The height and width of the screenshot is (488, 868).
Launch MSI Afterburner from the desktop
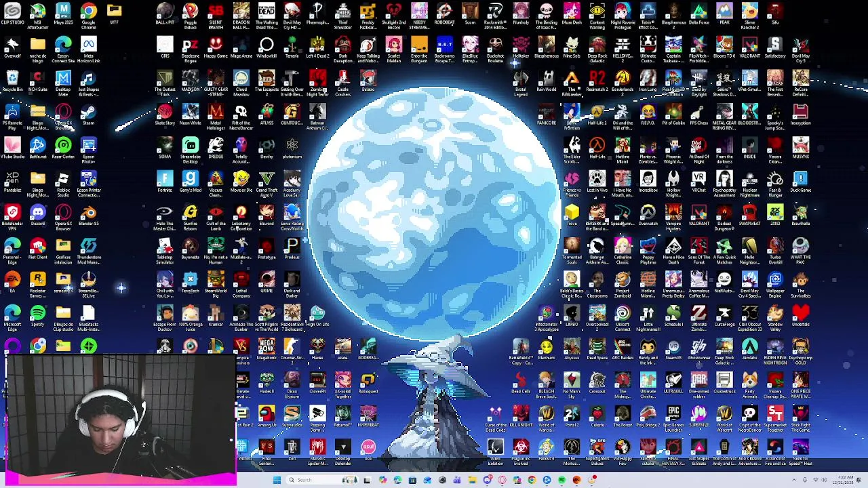[38, 15]
